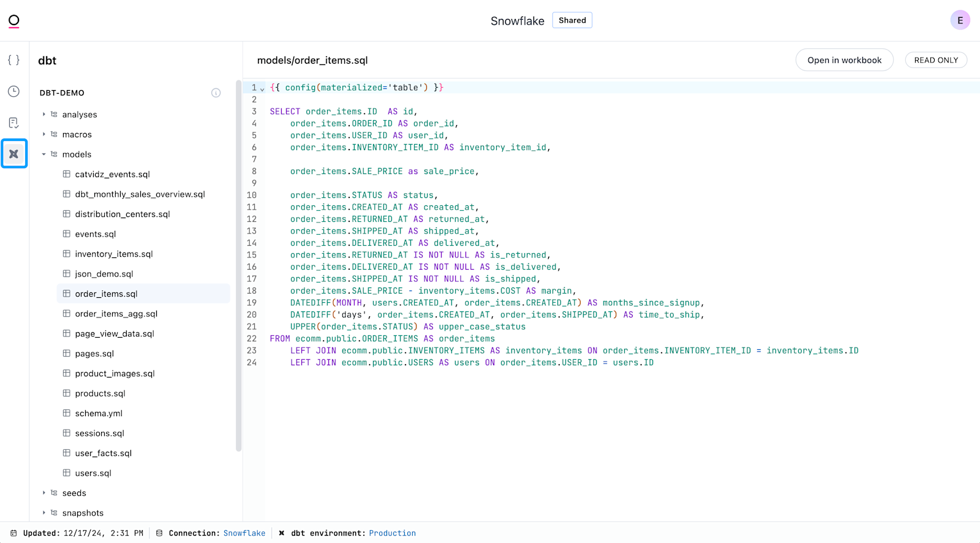Click the table icon for dbt_monthly_sales_overview.sql

[66, 194]
